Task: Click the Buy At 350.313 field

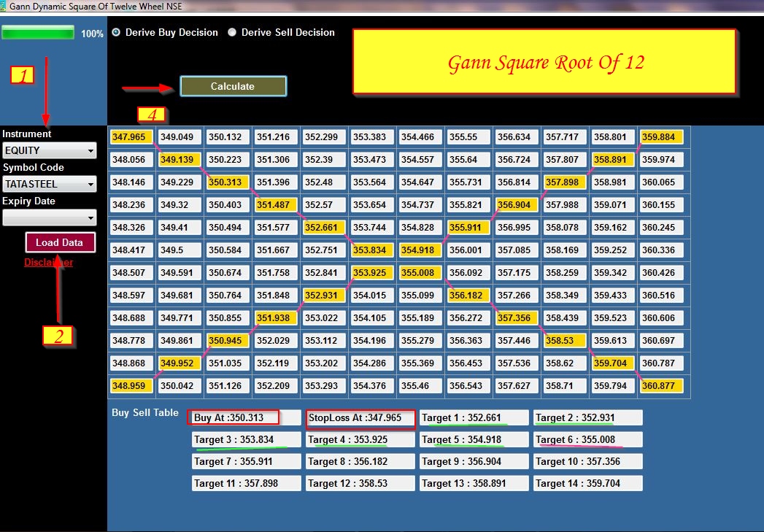Action: (234, 417)
